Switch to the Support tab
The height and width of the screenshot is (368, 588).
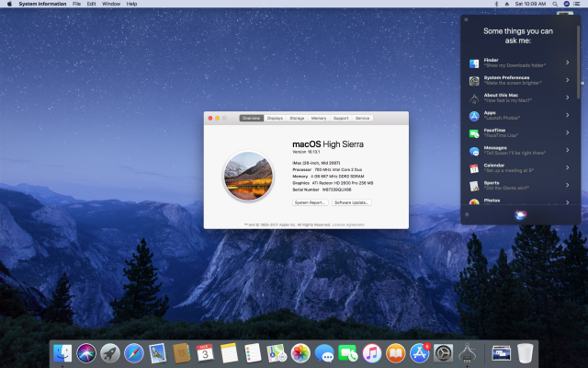point(341,118)
